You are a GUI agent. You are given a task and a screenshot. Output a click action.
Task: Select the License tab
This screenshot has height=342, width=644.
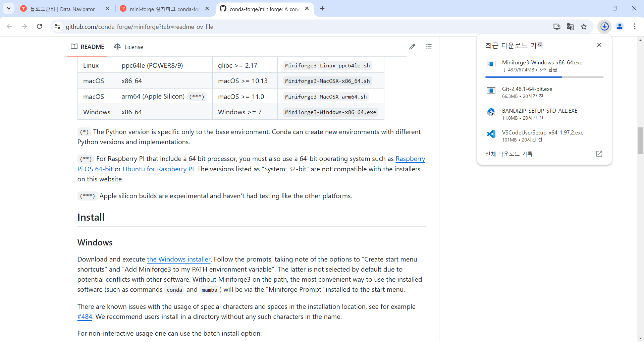[129, 47]
